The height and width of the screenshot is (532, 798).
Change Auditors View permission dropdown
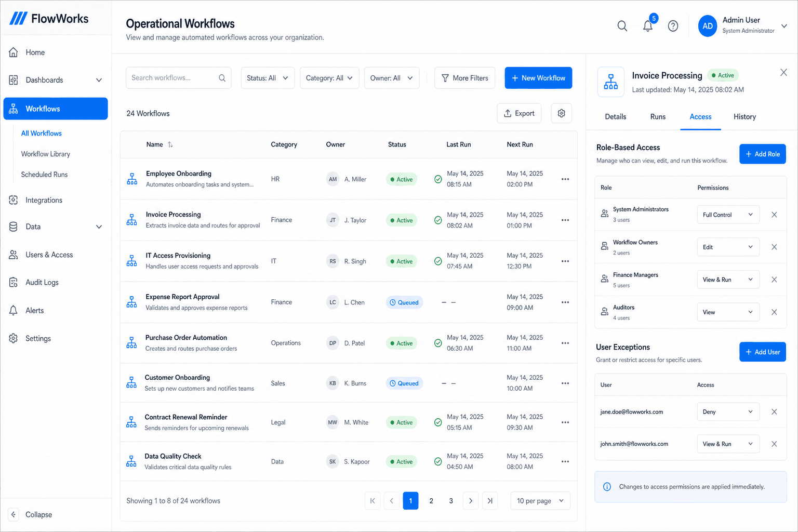pyautogui.click(x=728, y=312)
